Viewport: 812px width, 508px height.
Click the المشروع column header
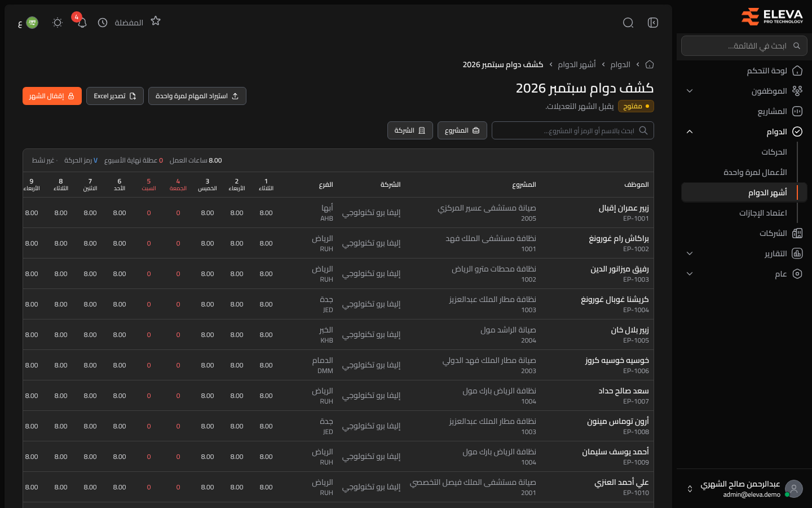pyautogui.click(x=524, y=185)
